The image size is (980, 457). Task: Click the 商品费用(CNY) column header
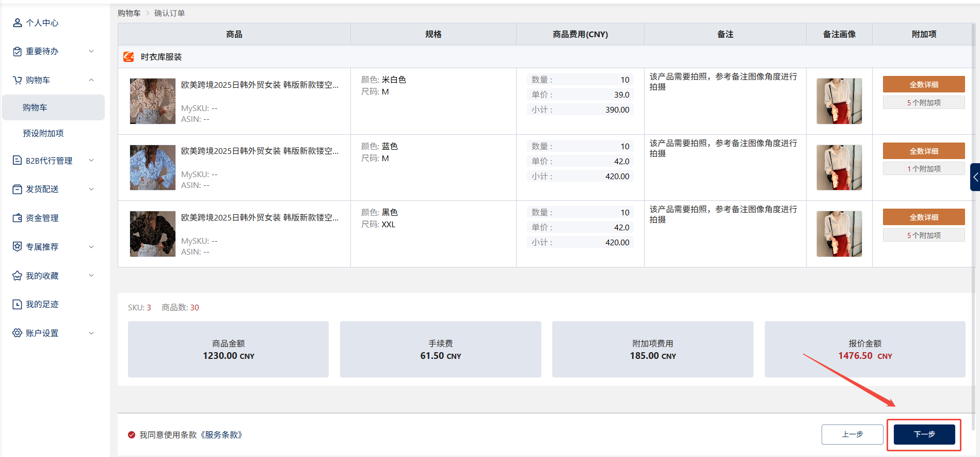pyautogui.click(x=580, y=34)
